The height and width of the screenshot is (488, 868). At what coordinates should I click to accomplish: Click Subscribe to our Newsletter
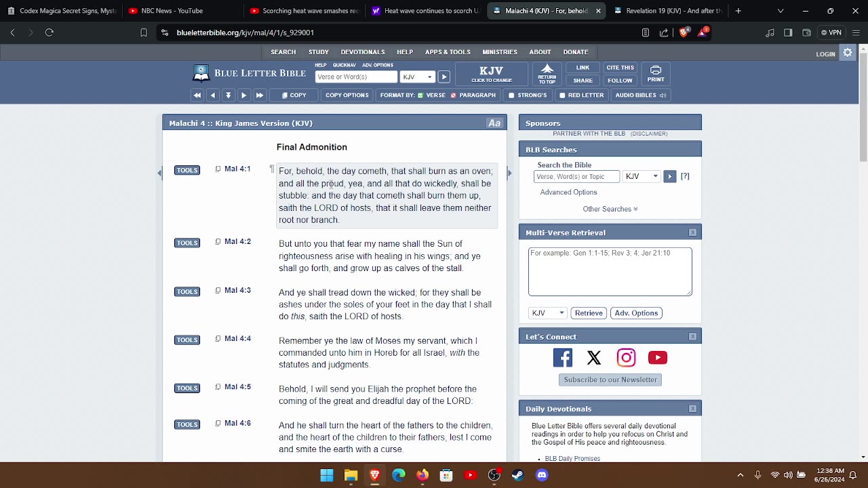click(x=610, y=380)
